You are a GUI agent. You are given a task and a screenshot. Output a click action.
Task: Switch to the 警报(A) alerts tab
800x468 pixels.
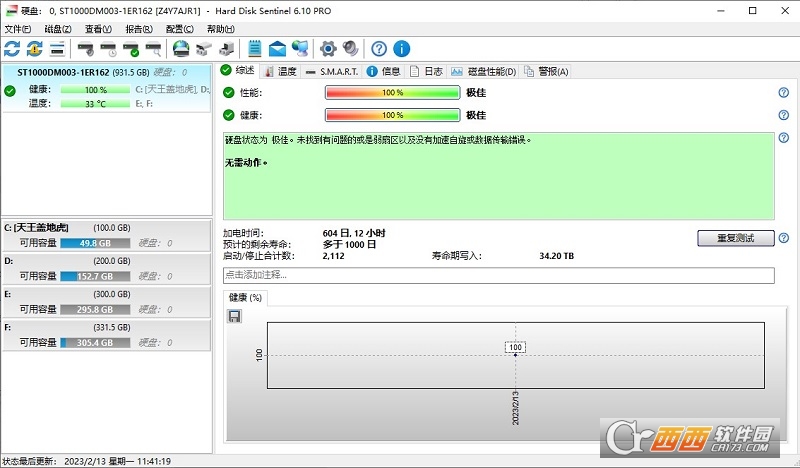click(546, 71)
